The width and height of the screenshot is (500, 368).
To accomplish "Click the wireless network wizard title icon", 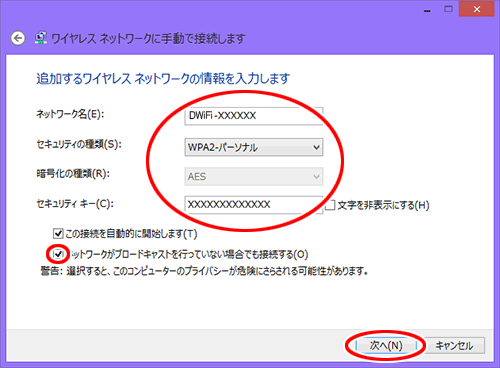I will (x=41, y=38).
